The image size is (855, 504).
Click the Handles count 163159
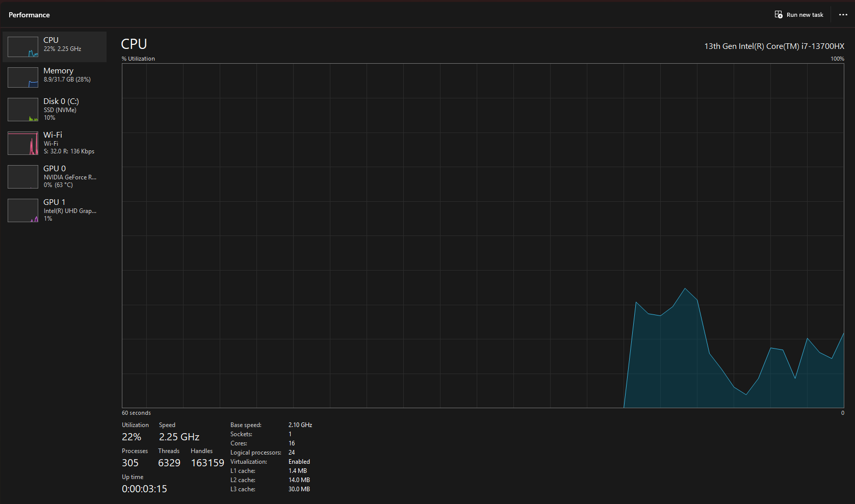[x=208, y=463]
